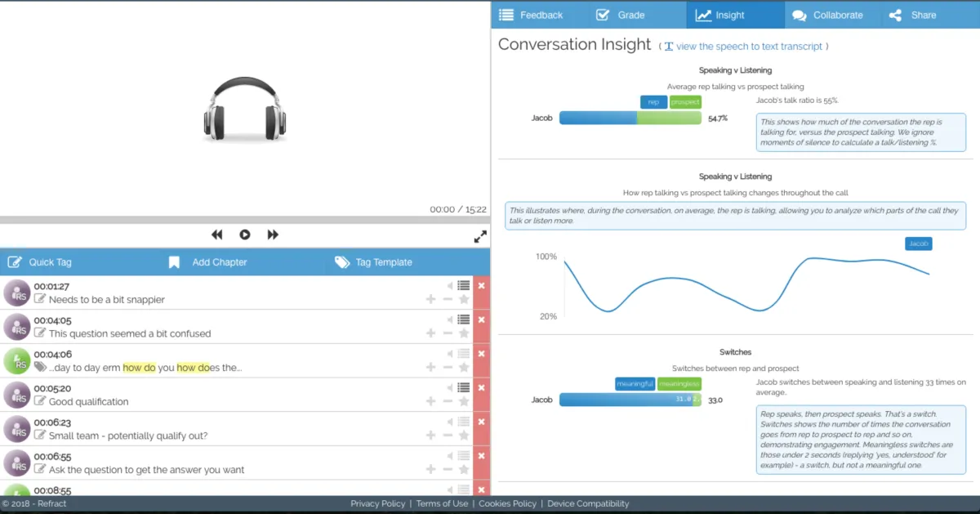980x514 pixels.
Task: Open the Device Compatibility link
Action: pos(588,503)
